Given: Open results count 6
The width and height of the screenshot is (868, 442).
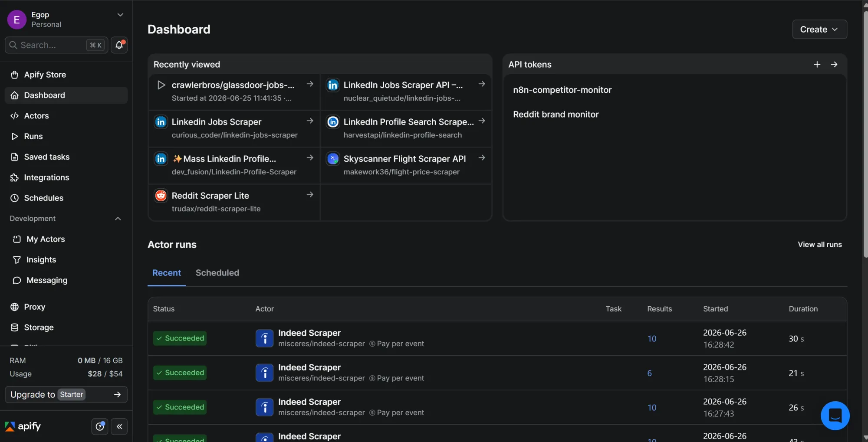Looking at the screenshot, I should pyautogui.click(x=649, y=373).
